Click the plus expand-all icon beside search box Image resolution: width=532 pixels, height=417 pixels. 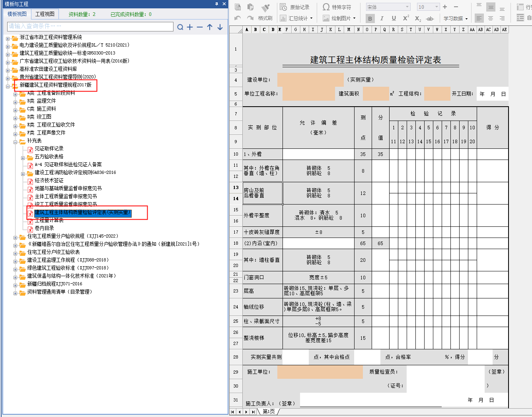[x=190, y=27]
